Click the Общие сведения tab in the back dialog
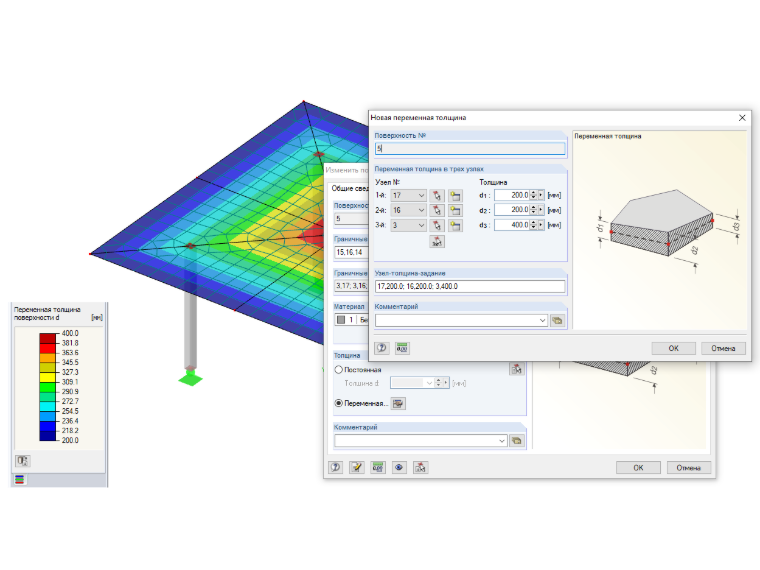 click(350, 189)
